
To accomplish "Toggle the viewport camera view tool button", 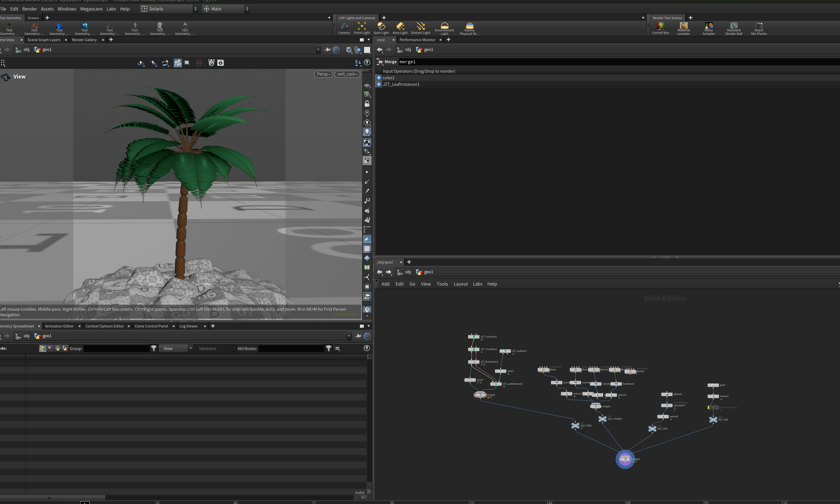I will (x=177, y=62).
